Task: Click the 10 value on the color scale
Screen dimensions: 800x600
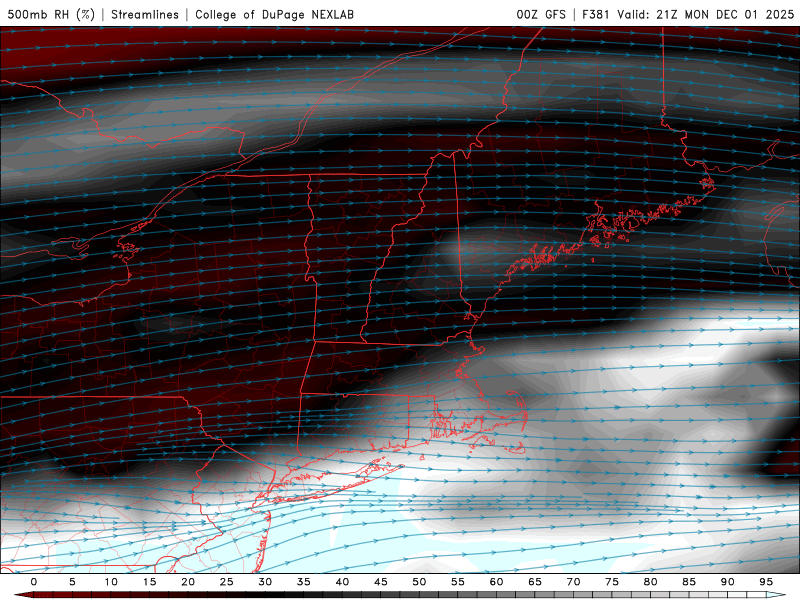Action: click(111, 582)
